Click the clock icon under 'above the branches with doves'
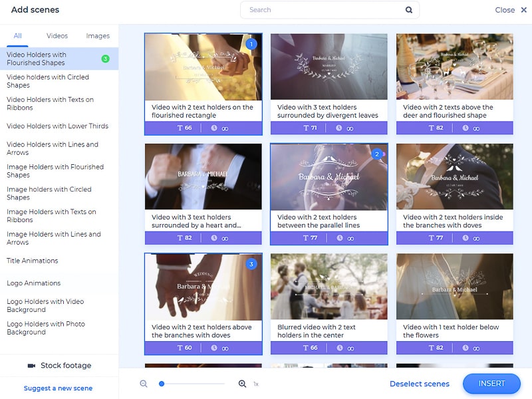 point(214,348)
